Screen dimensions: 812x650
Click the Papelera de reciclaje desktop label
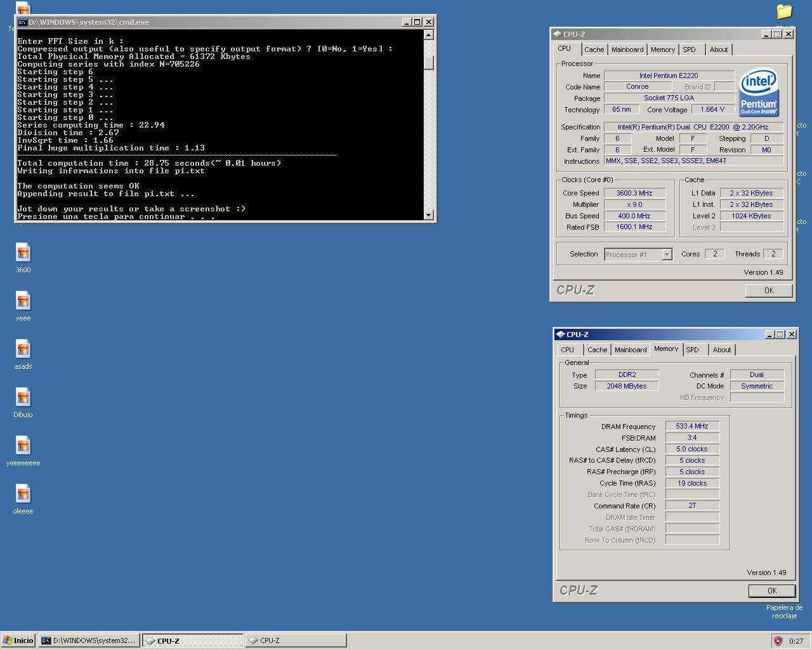(x=784, y=612)
